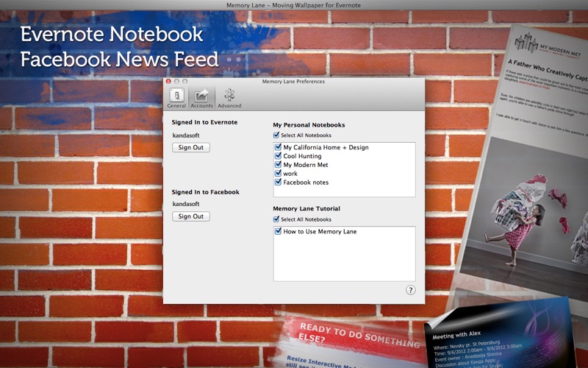Toggle the Facebook notes notebook checkbox
588x368 pixels.
click(x=278, y=182)
